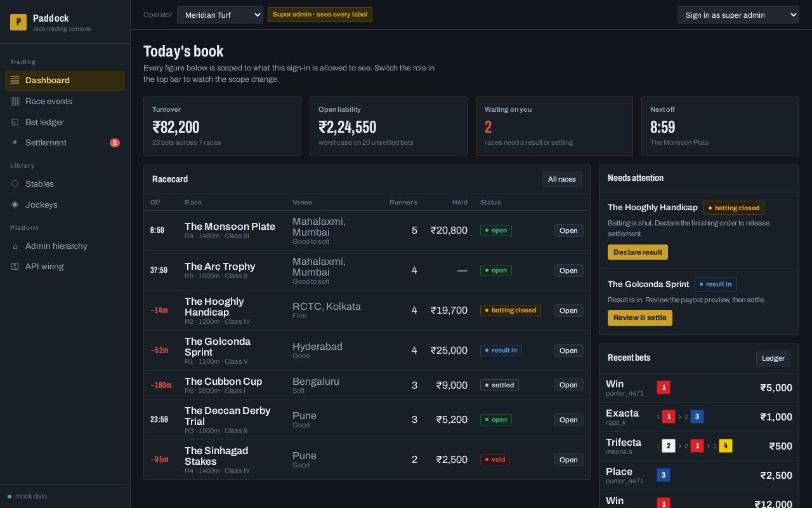Open The Golconda Sprint race row
This screenshot has height=508, width=812.
click(x=568, y=351)
